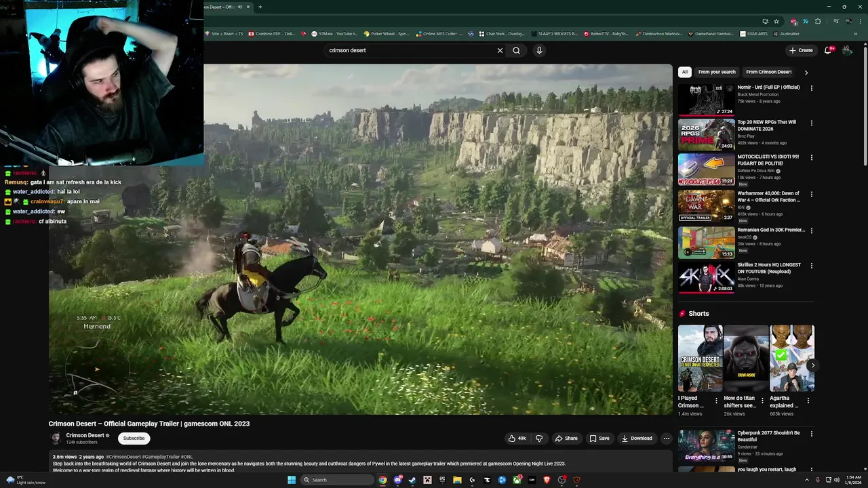Open Warhammer 40,000 Dawn of War 4 video

[706, 205]
